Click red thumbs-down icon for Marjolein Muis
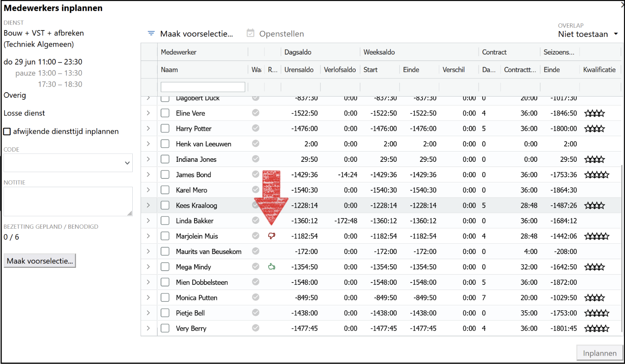 [272, 236]
